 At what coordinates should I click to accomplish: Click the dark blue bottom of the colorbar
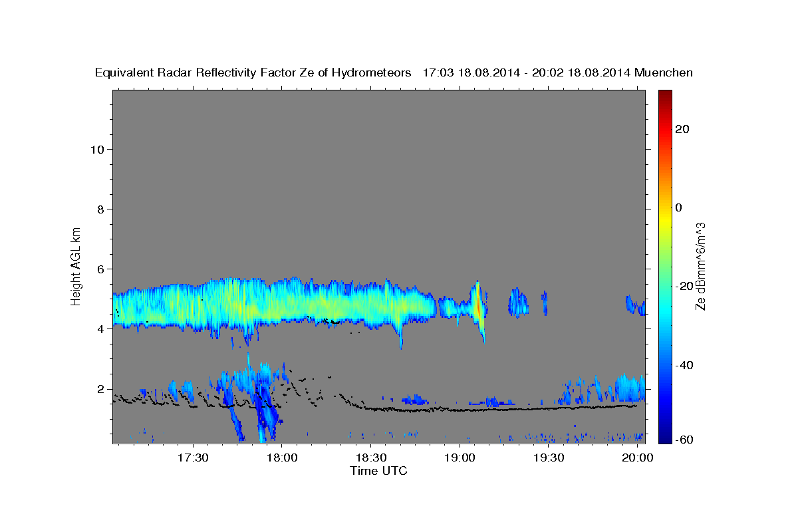664,436
